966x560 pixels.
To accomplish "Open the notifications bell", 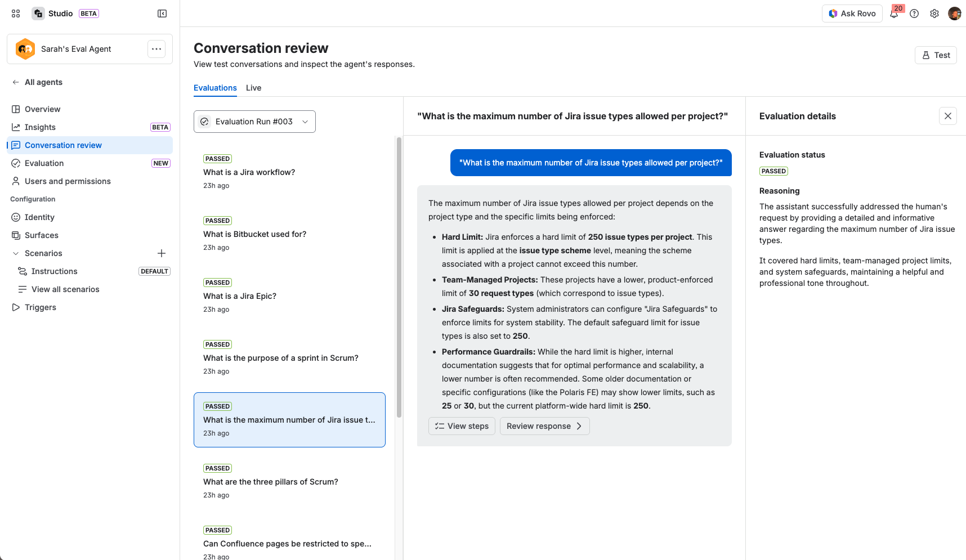I will [x=894, y=14].
